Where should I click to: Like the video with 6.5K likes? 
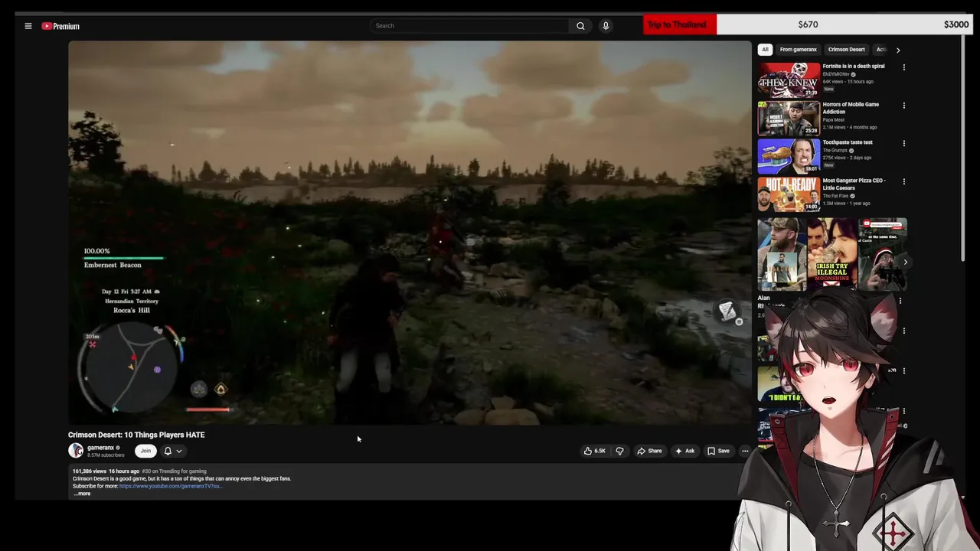click(x=595, y=451)
